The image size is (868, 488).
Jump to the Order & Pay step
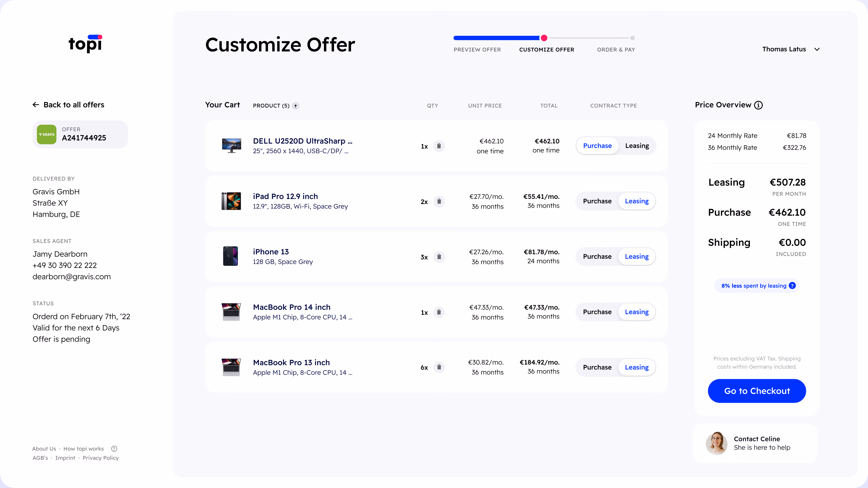(x=616, y=50)
